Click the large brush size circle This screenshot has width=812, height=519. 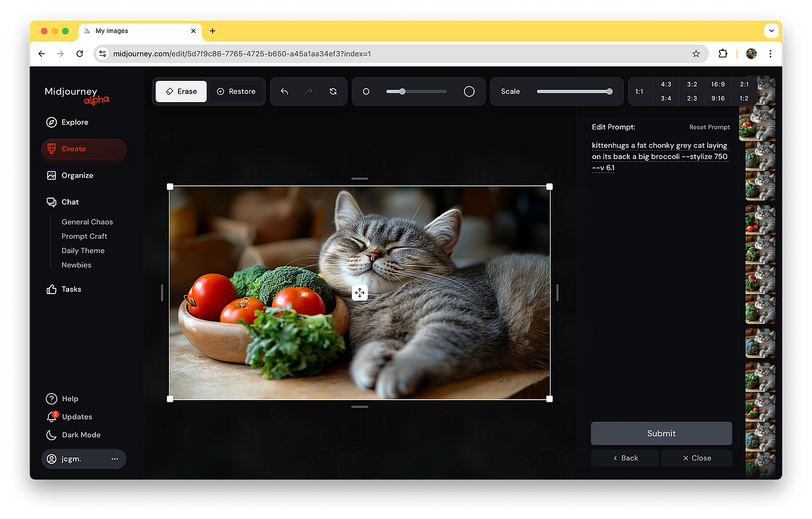469,92
